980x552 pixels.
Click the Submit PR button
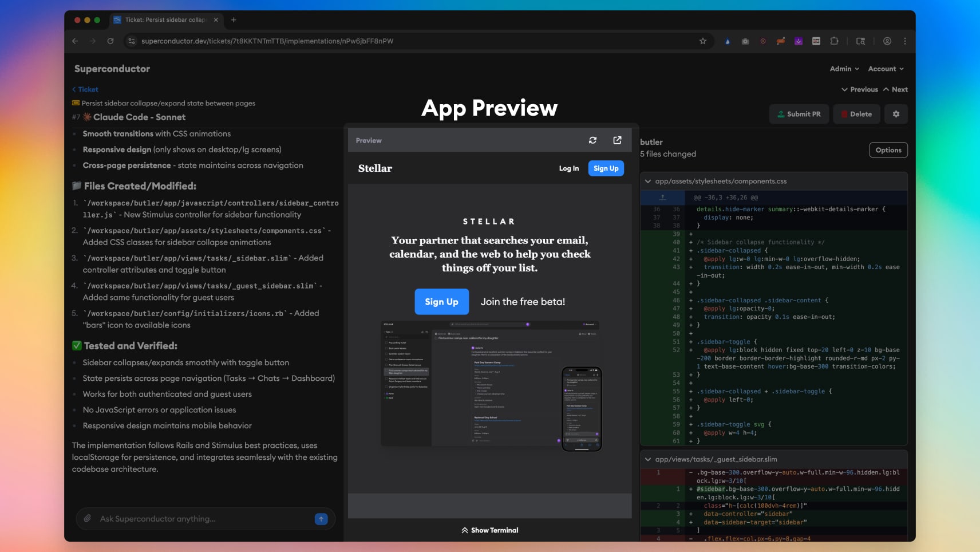tap(799, 114)
